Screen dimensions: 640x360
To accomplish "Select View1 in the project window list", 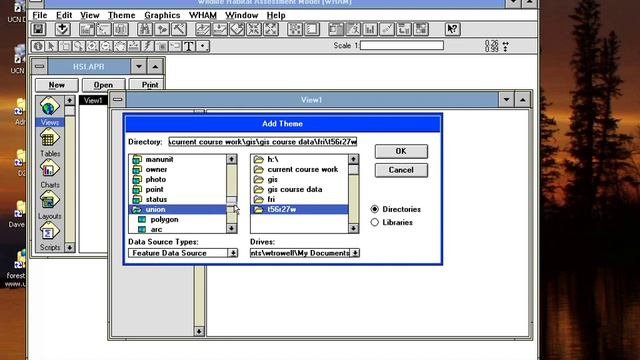I will [93, 100].
